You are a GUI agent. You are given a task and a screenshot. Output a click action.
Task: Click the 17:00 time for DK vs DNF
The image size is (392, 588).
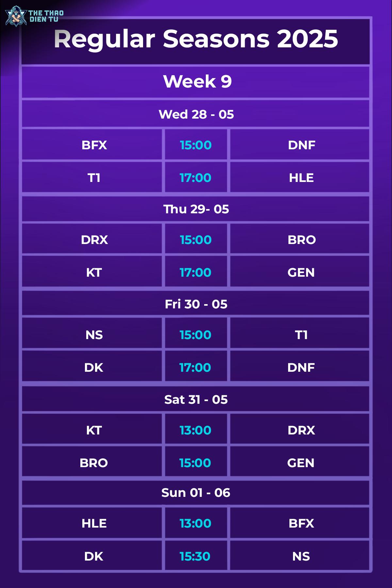[195, 367]
